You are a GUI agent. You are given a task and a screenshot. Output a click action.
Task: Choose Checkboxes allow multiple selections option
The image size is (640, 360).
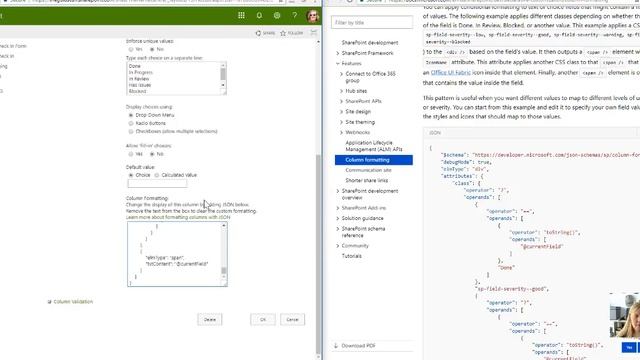[x=131, y=131]
